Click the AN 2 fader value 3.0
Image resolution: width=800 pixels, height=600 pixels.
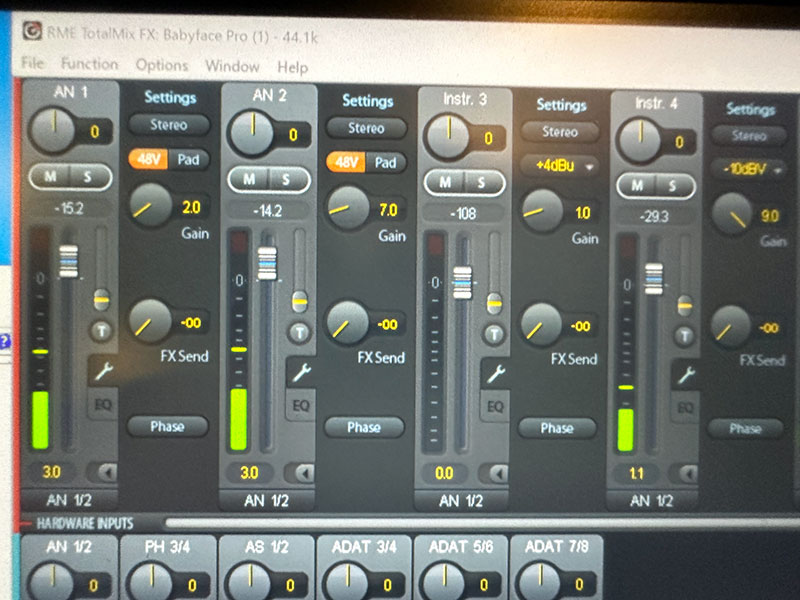click(249, 473)
